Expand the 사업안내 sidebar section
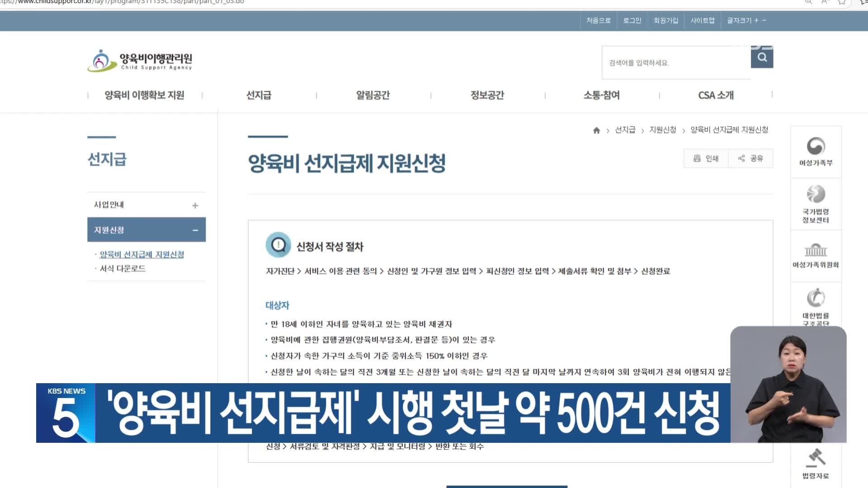 coord(146,205)
